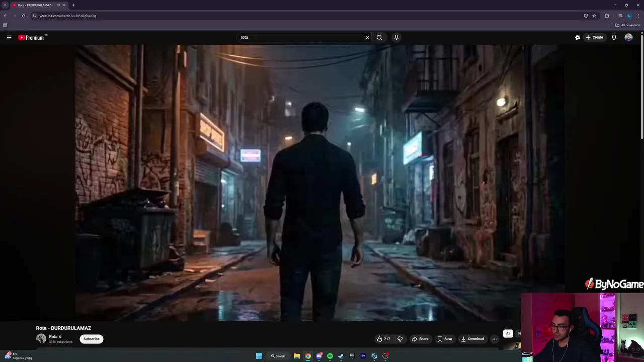Image resolution: width=644 pixels, height=362 pixels.
Task: Switch to Chrome in the taskbar
Action: tap(308, 356)
